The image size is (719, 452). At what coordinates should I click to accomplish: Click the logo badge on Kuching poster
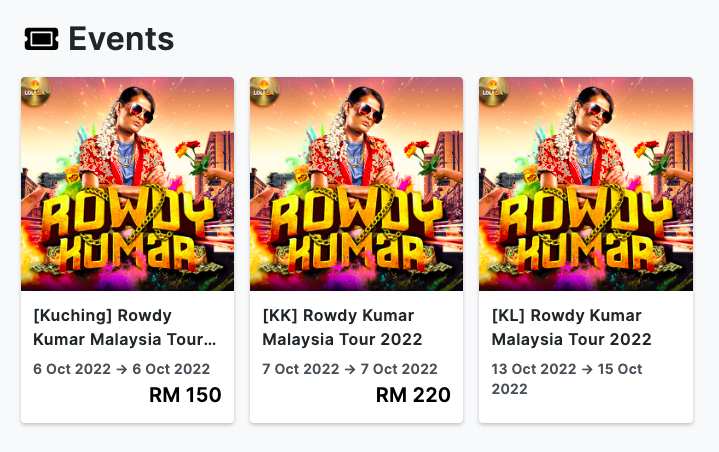point(33,90)
